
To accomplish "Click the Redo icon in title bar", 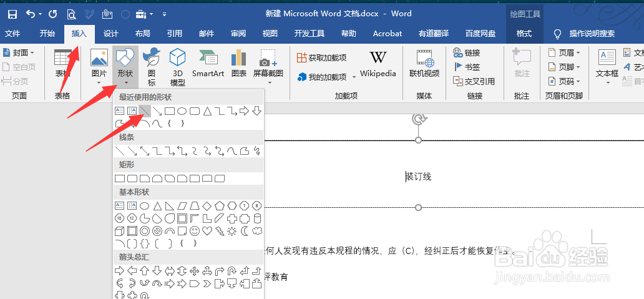I will 52,14.
